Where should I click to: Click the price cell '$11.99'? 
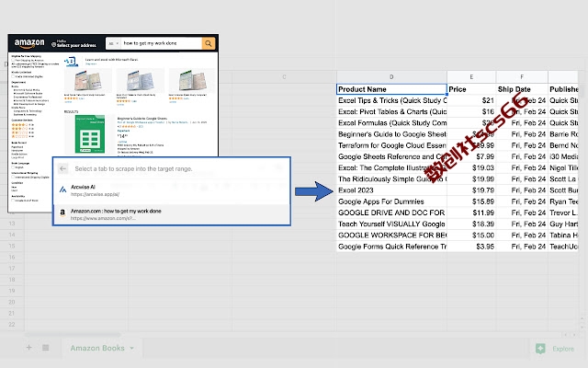click(471, 213)
